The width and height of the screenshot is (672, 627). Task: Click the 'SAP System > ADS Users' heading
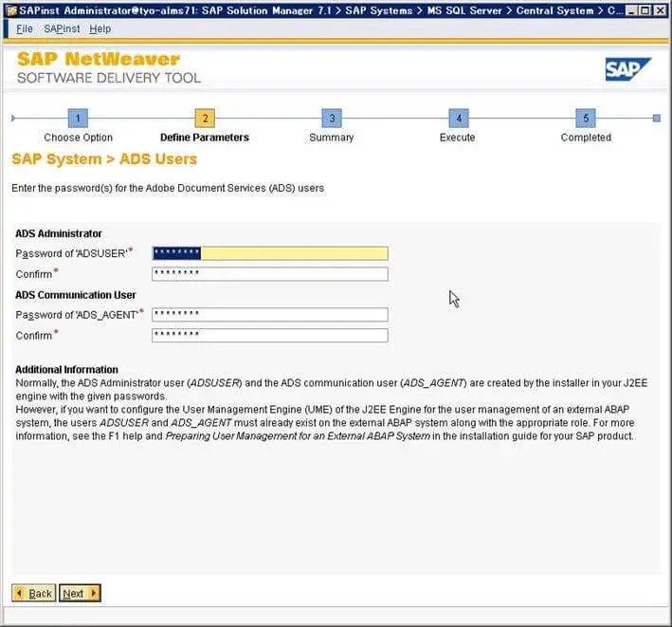tap(104, 159)
